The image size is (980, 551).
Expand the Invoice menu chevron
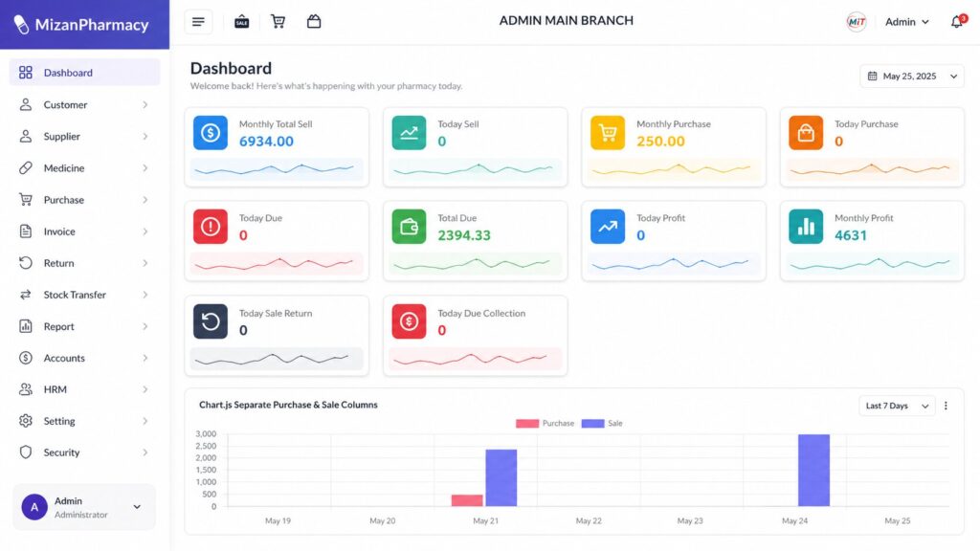coord(145,231)
